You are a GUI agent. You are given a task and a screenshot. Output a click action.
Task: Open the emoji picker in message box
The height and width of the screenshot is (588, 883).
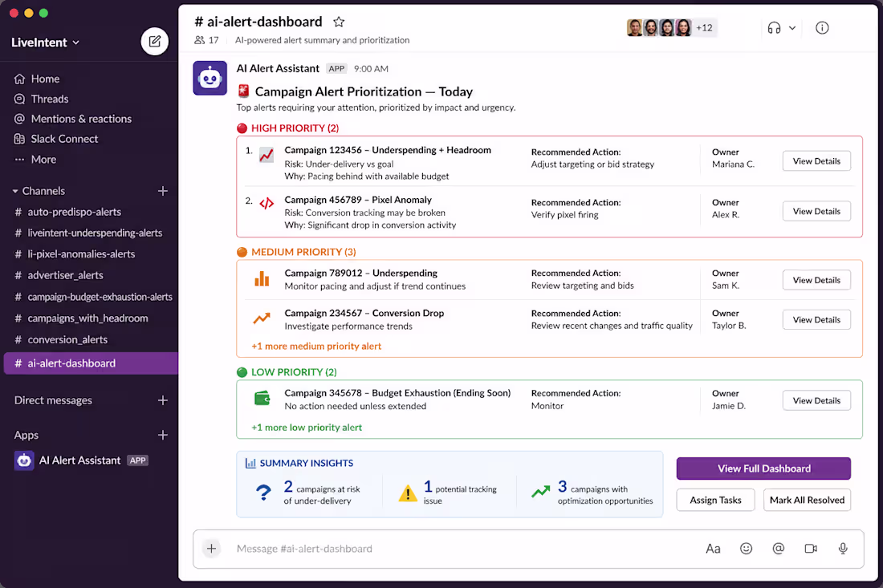pyautogui.click(x=746, y=548)
